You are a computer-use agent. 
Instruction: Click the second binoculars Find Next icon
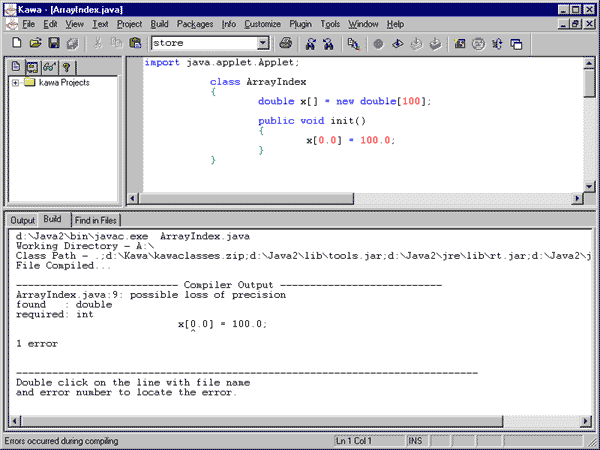coord(328,44)
